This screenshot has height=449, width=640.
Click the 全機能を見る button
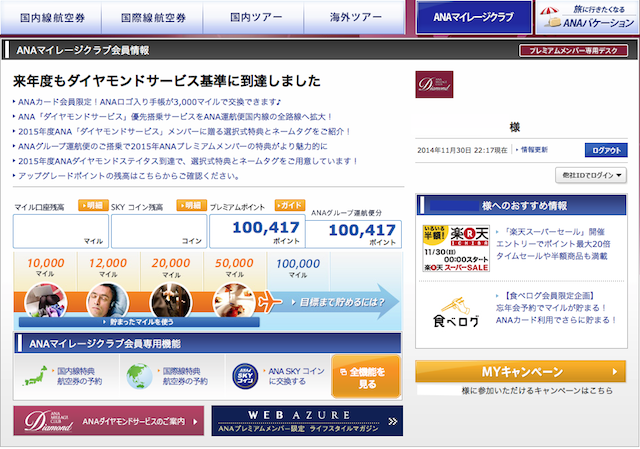[x=366, y=377]
